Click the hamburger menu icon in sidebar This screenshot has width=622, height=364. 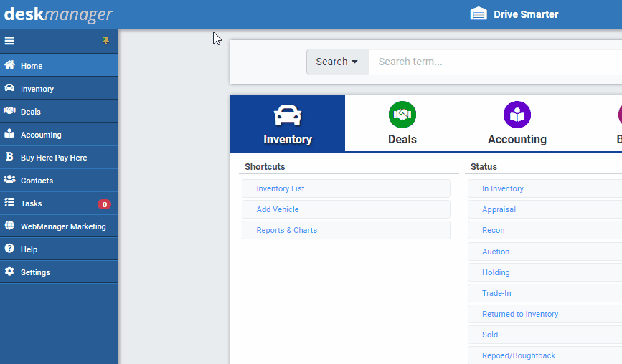9,41
